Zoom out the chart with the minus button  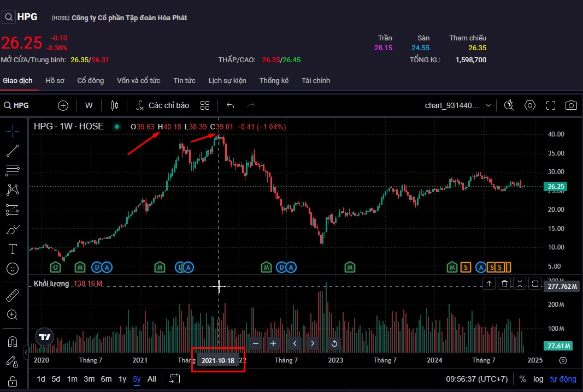(255, 343)
